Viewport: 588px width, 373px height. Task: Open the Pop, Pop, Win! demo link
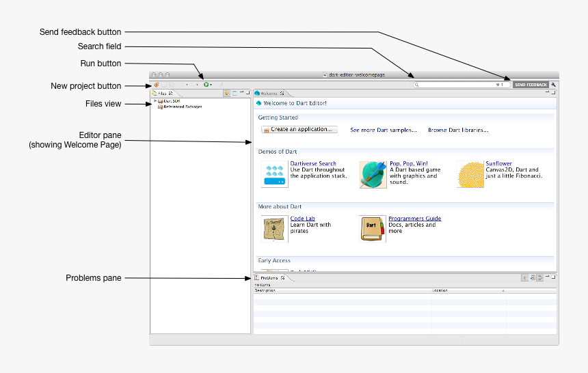tap(409, 163)
